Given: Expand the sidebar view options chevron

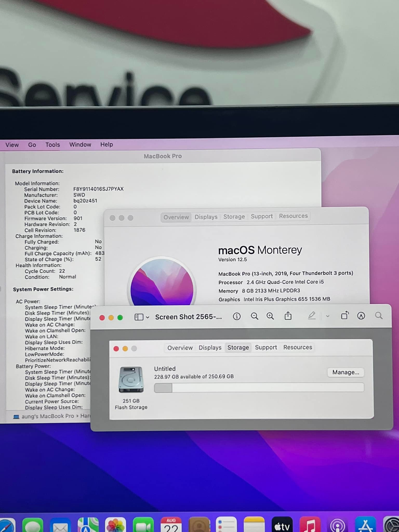Looking at the screenshot, I should (148, 317).
